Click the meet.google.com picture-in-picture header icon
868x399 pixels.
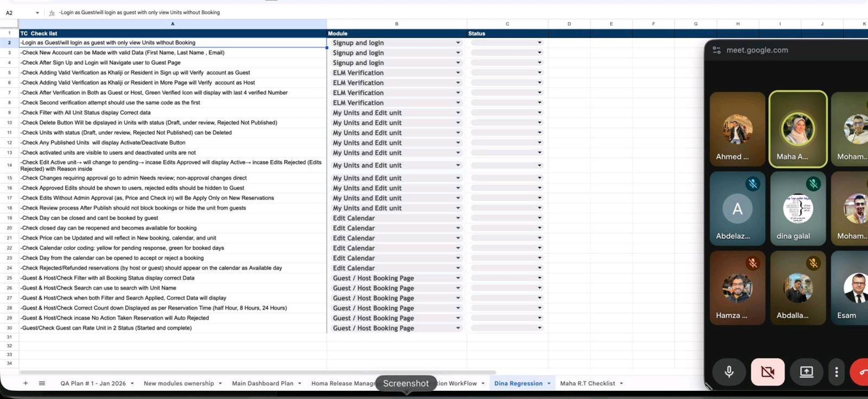click(717, 50)
